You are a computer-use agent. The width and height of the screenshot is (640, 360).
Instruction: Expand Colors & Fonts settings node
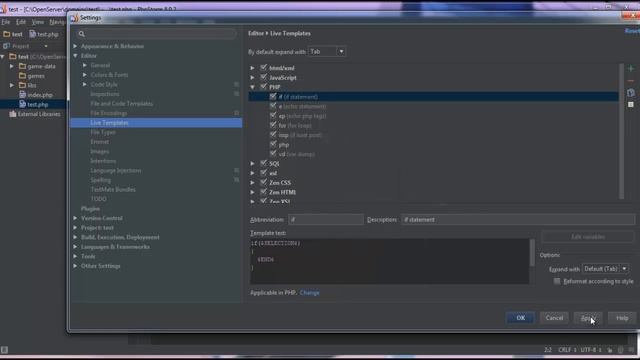85,75
